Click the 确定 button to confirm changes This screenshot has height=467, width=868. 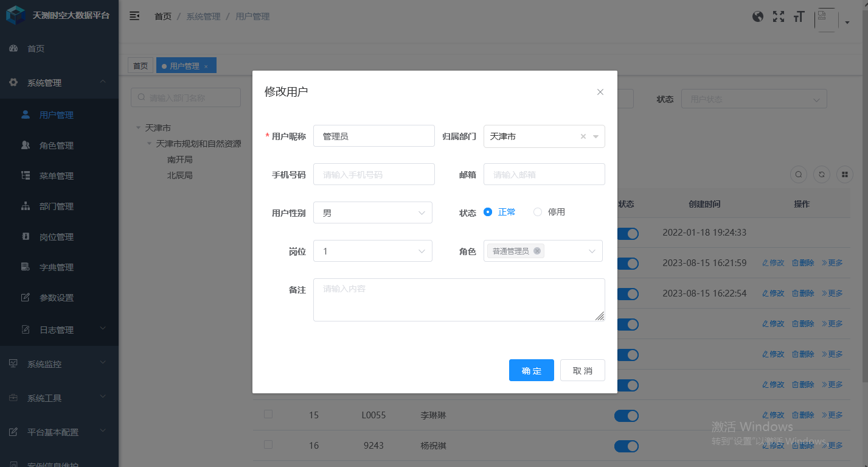point(531,370)
